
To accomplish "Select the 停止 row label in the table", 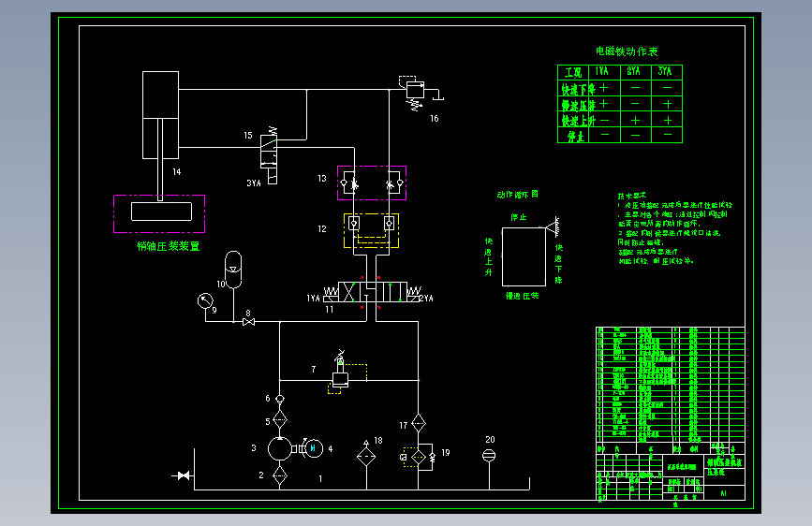I will pyautogui.click(x=575, y=137).
